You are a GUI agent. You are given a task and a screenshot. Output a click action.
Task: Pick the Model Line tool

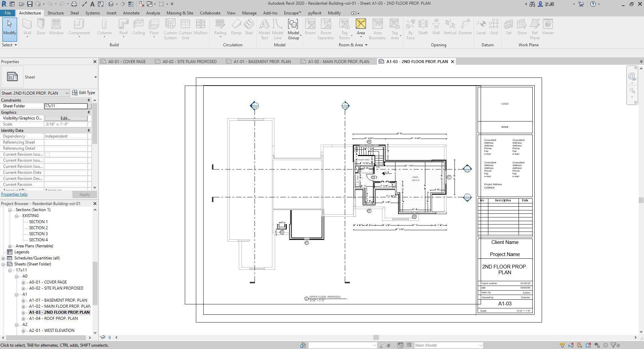pyautogui.click(x=277, y=30)
